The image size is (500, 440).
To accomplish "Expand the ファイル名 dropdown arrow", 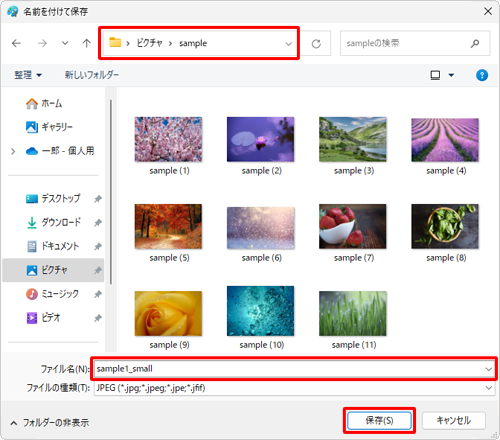I will tap(489, 369).
